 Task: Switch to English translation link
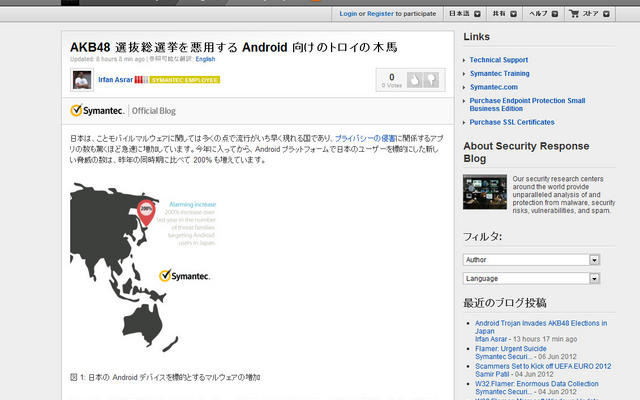coord(205,59)
